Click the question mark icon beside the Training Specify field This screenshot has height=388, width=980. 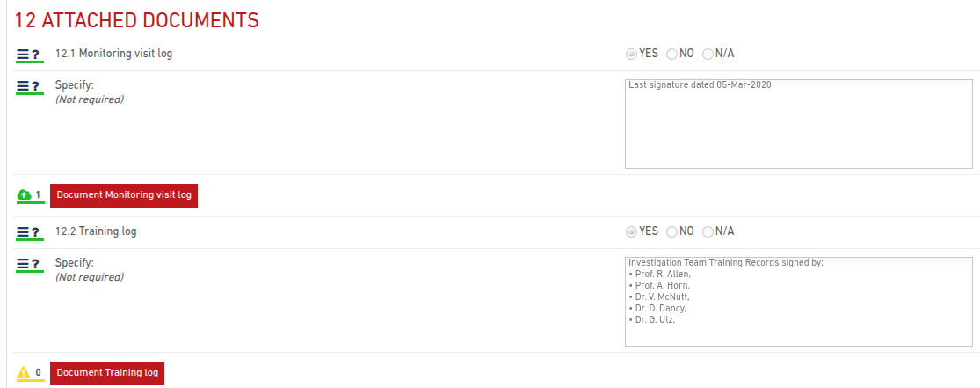(36, 264)
